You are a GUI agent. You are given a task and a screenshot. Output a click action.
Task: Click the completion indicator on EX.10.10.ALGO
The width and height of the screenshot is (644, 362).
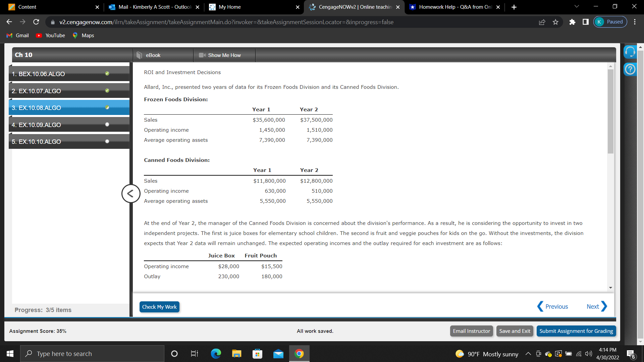107,141
